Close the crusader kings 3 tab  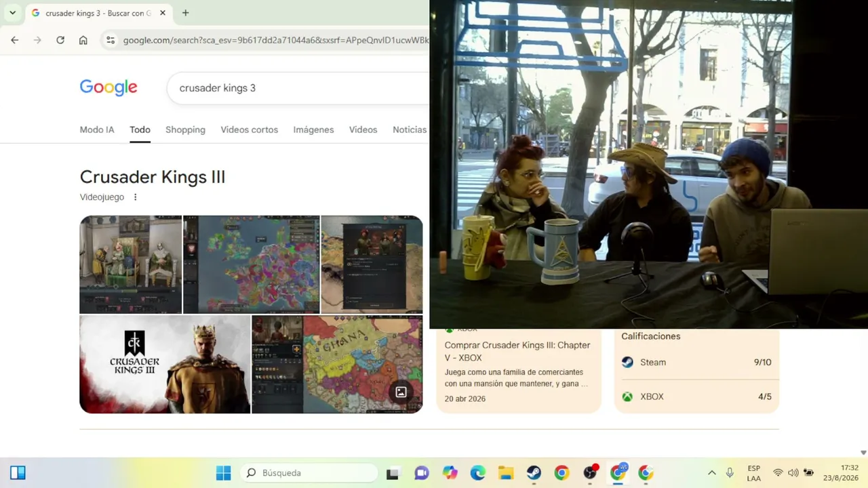point(163,13)
